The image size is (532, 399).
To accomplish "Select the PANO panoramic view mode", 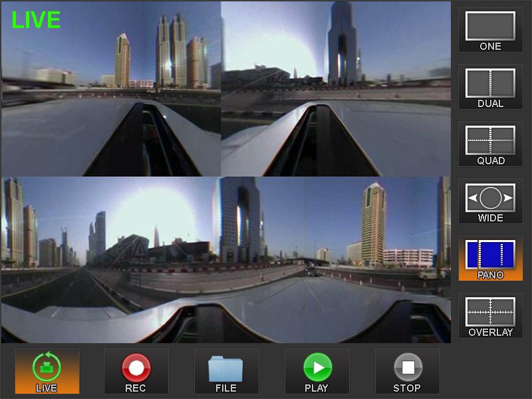I will point(490,259).
